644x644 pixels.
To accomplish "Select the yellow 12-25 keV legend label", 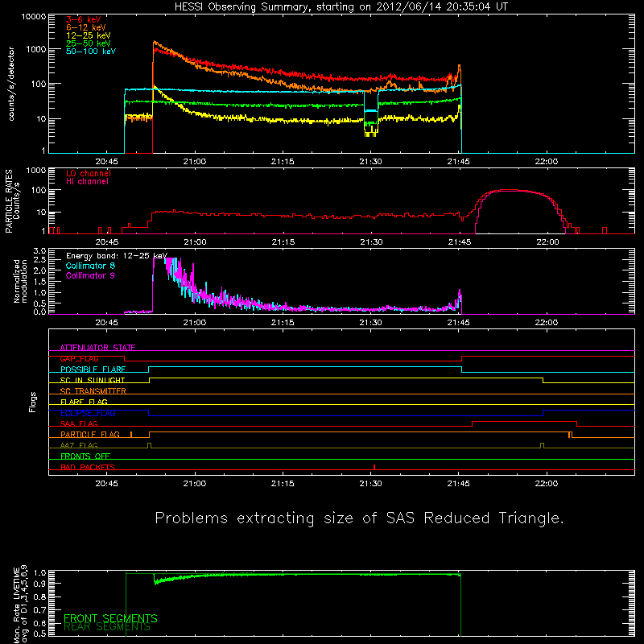I will (89, 35).
